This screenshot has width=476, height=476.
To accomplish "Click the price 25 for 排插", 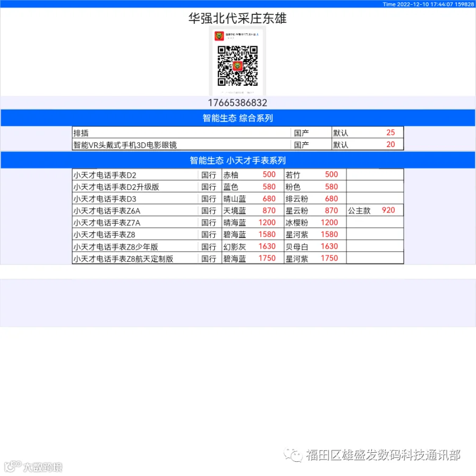I will 390,132.
